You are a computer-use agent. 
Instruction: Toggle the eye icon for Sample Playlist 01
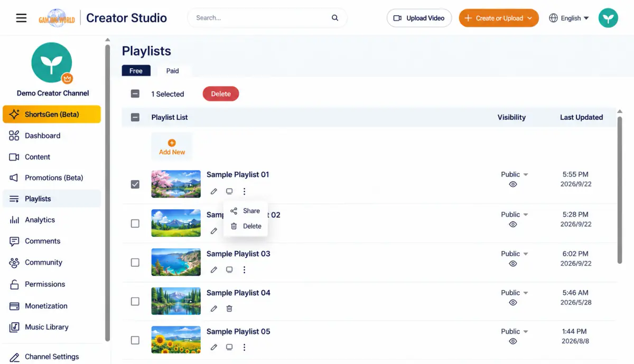pyautogui.click(x=512, y=184)
